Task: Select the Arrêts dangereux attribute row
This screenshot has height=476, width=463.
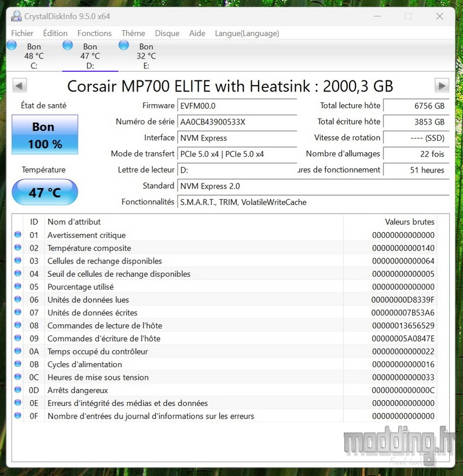Action: point(225,390)
